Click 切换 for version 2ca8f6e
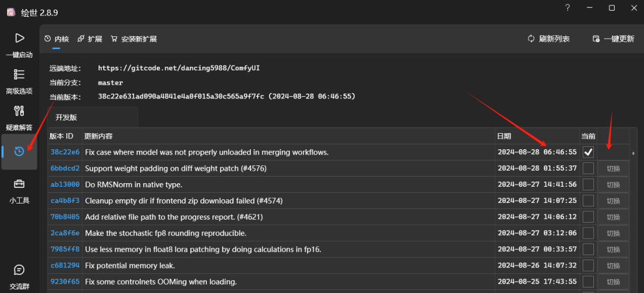The width and height of the screenshot is (644, 293). click(613, 233)
